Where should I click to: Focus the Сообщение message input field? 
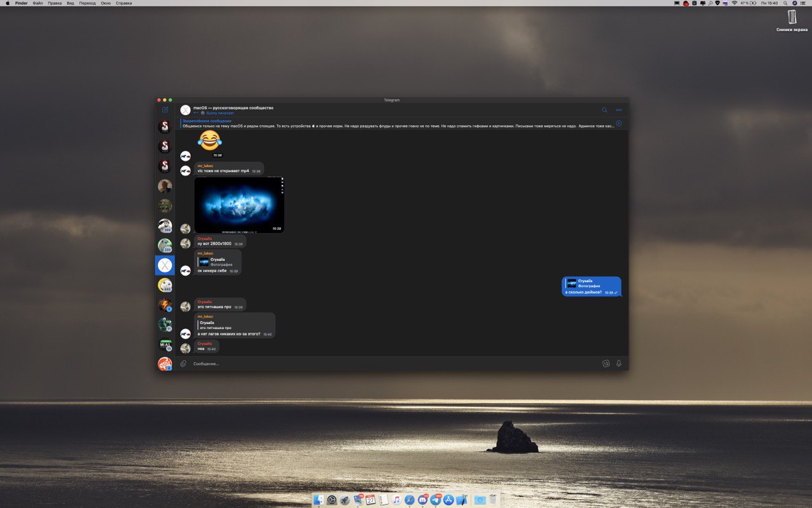pos(393,363)
